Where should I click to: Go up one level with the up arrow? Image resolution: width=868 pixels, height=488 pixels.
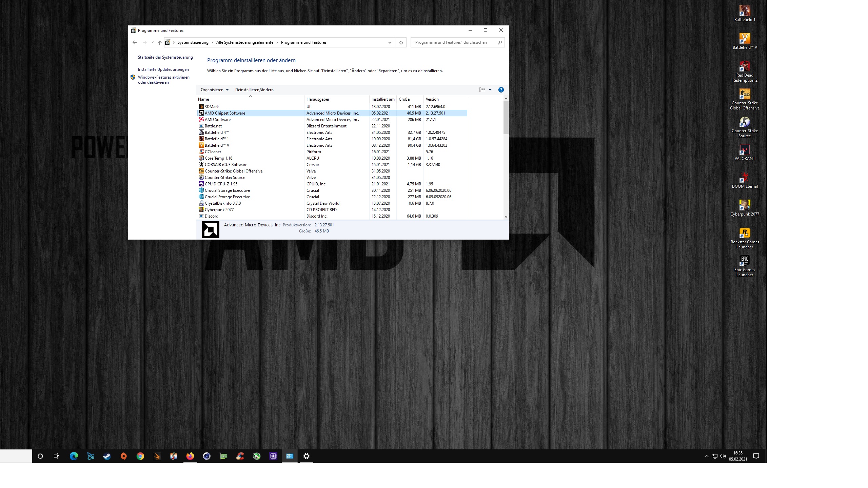point(160,42)
